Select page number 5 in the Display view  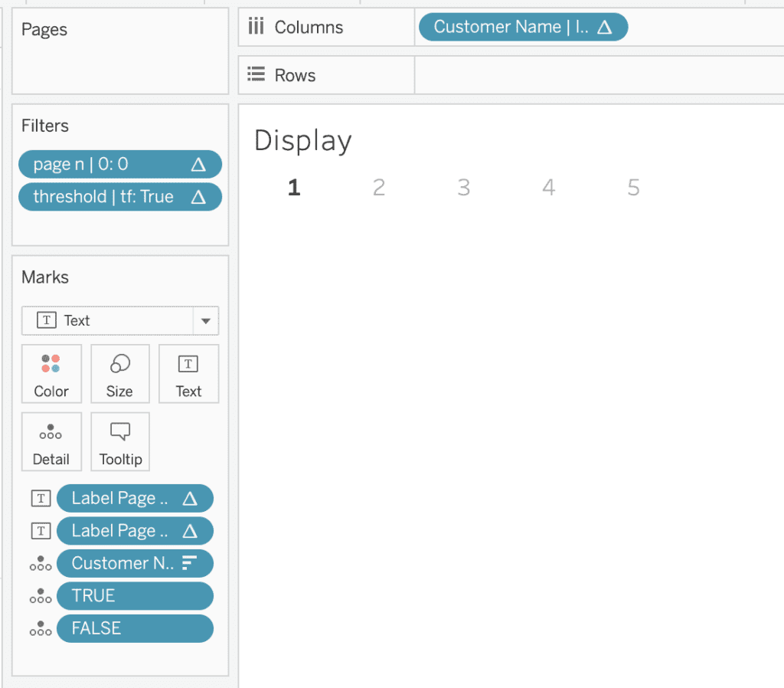(x=633, y=186)
